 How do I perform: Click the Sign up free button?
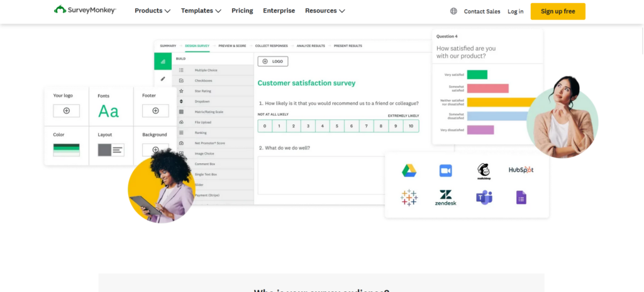558,11
